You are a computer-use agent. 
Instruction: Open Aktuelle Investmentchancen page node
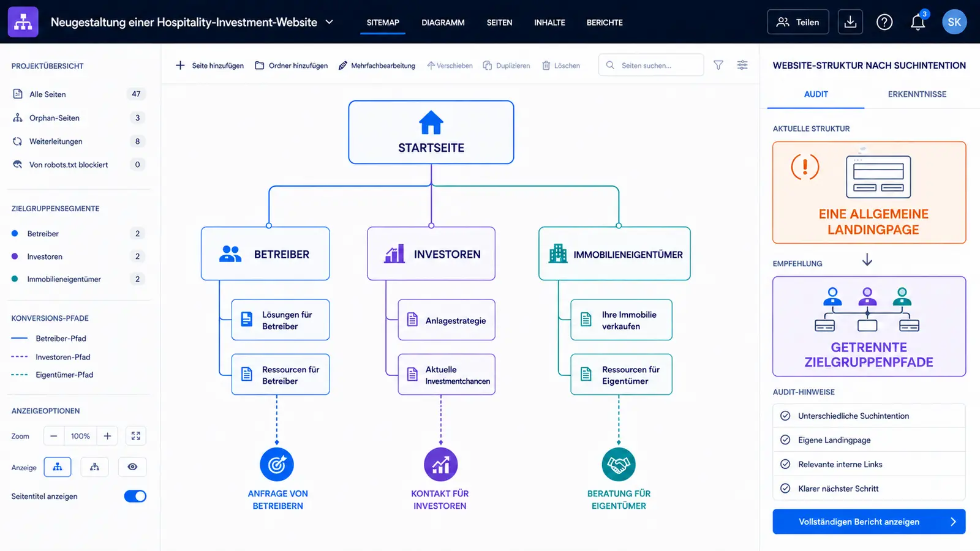click(447, 374)
